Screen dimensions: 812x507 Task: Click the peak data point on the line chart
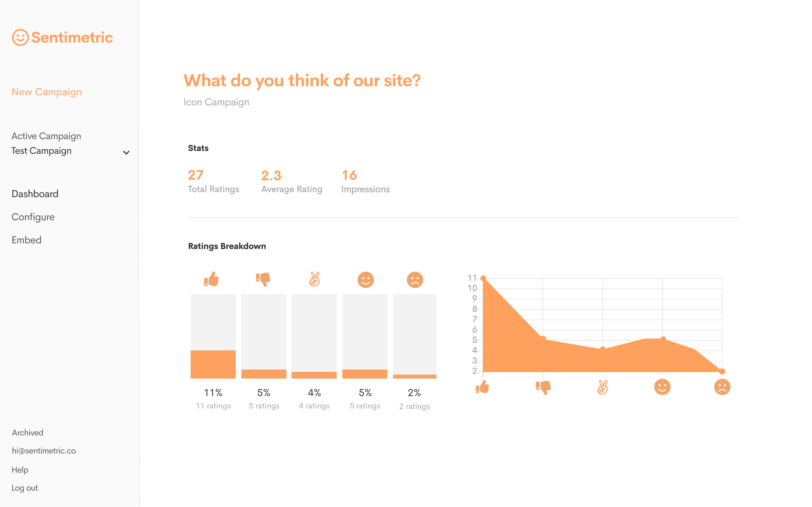pyautogui.click(x=483, y=278)
